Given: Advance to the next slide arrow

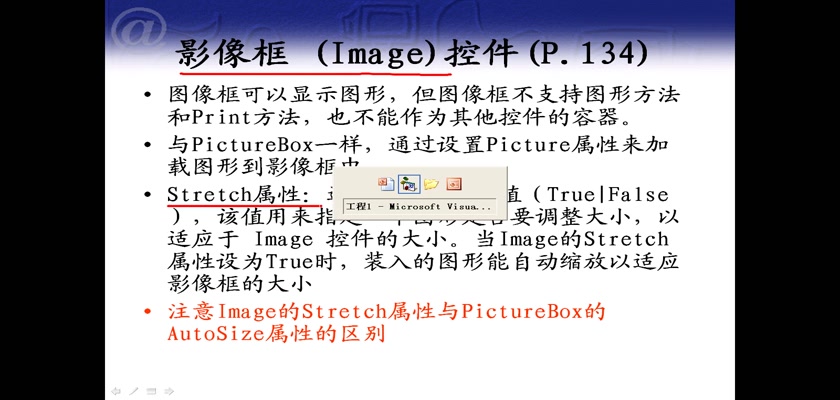Looking at the screenshot, I should pyautogui.click(x=169, y=391).
